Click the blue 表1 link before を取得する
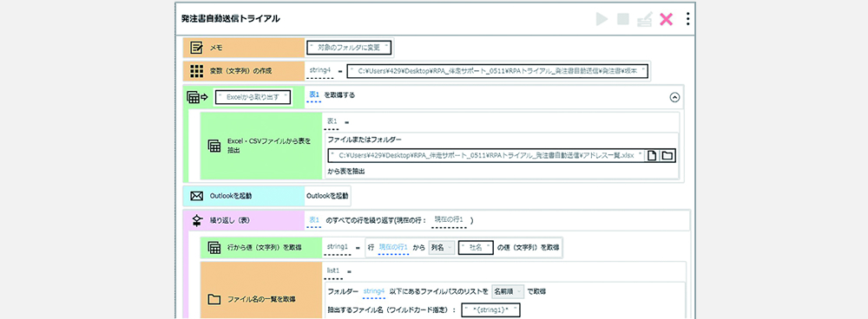Screen dimensions: 868x319 click(x=314, y=95)
